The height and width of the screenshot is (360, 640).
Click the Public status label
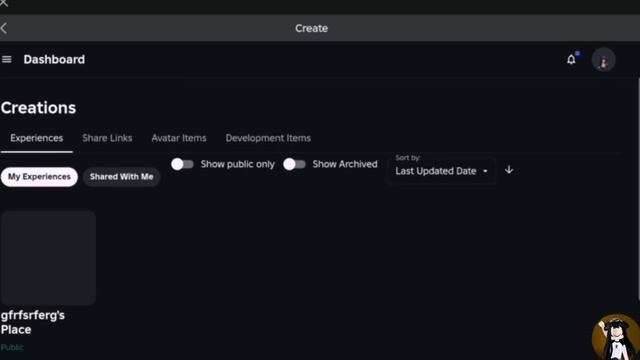coord(12,347)
